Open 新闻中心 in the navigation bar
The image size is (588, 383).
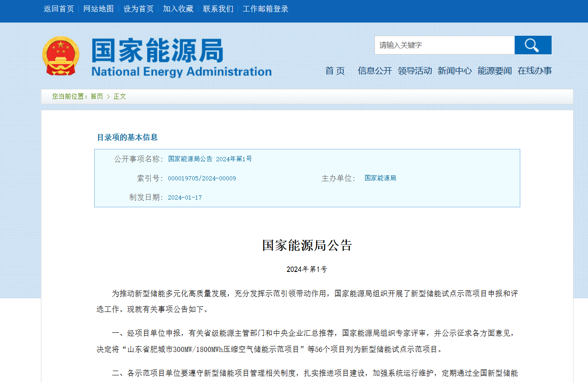454,71
